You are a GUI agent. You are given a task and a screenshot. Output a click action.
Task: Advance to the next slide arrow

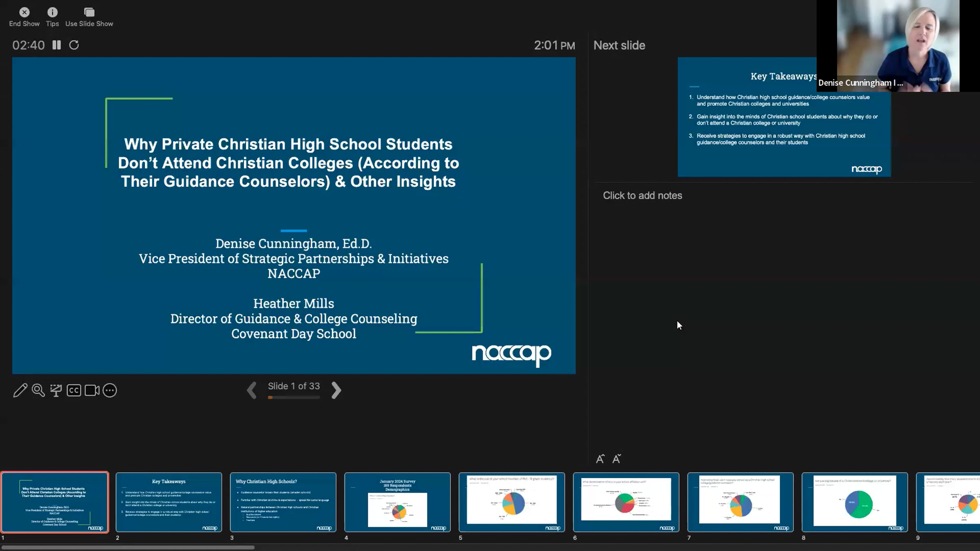336,390
